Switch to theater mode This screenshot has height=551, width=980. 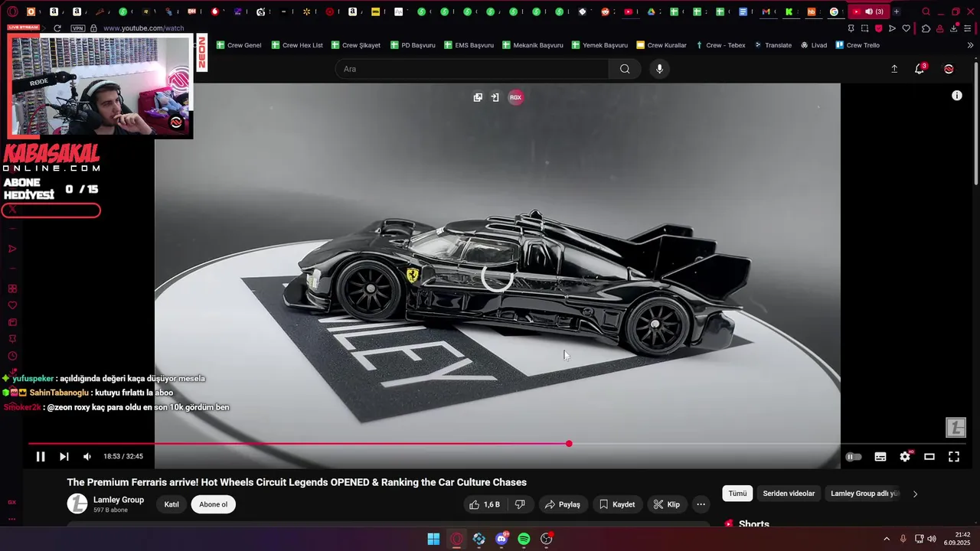point(929,457)
